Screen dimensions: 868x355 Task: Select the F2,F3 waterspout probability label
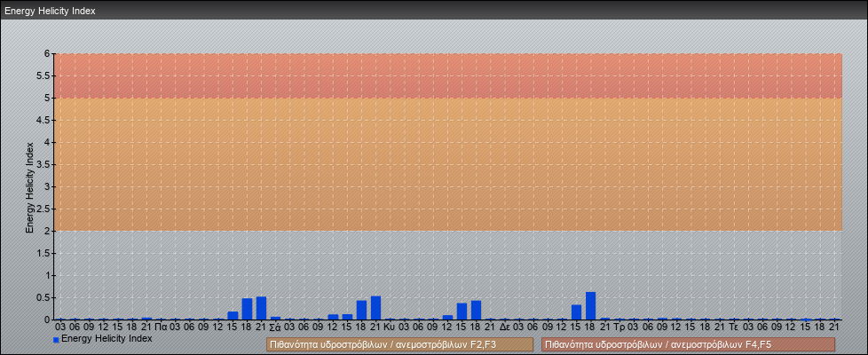pos(399,344)
